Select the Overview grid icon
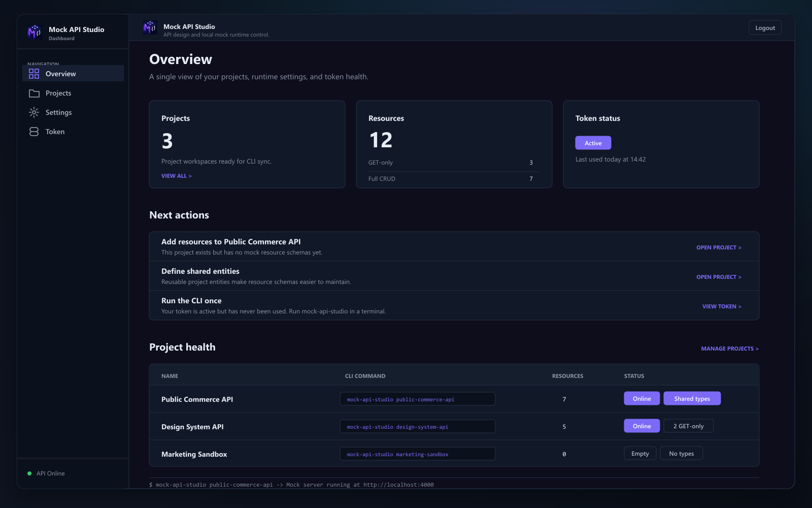Screen dimensions: 812x508 click(34, 74)
